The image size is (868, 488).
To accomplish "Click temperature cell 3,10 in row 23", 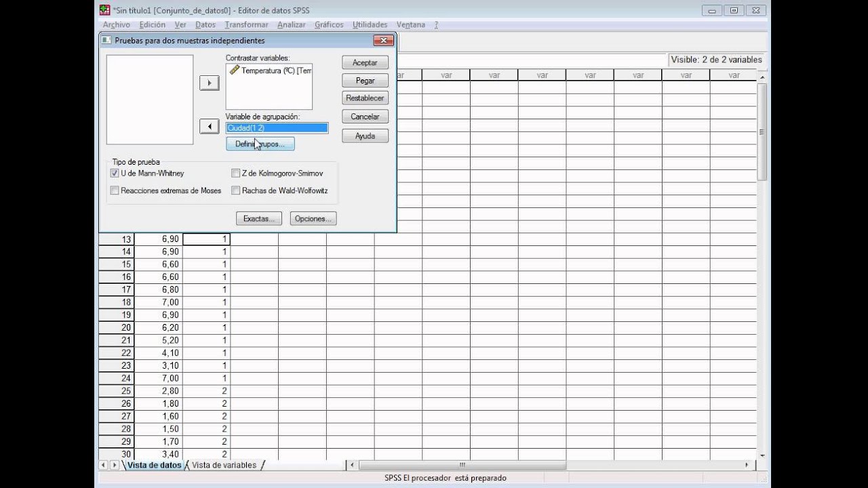I will click(159, 365).
